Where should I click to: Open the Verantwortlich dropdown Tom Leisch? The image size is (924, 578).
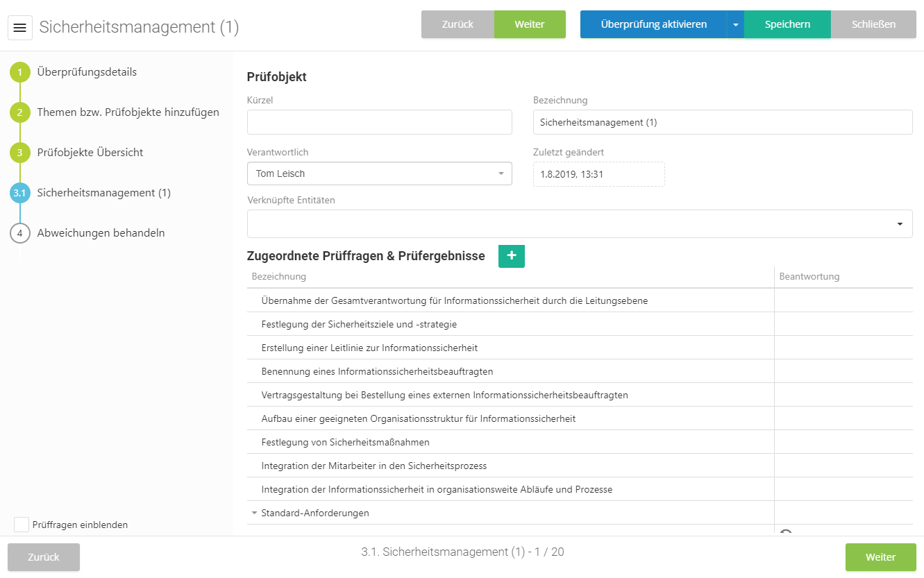click(379, 173)
